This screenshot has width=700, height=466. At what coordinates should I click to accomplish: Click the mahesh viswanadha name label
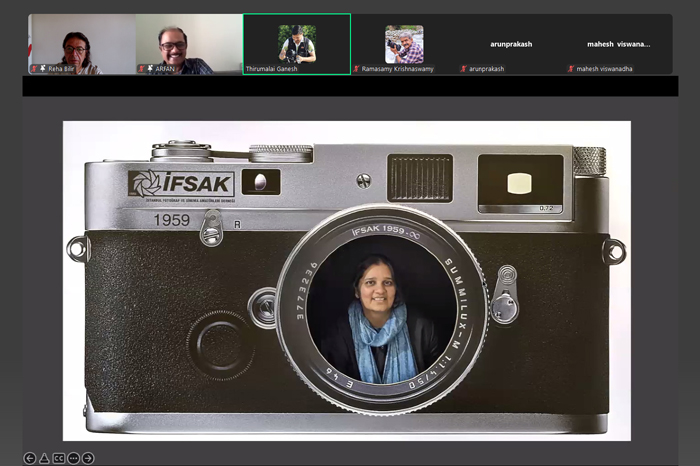coord(604,69)
